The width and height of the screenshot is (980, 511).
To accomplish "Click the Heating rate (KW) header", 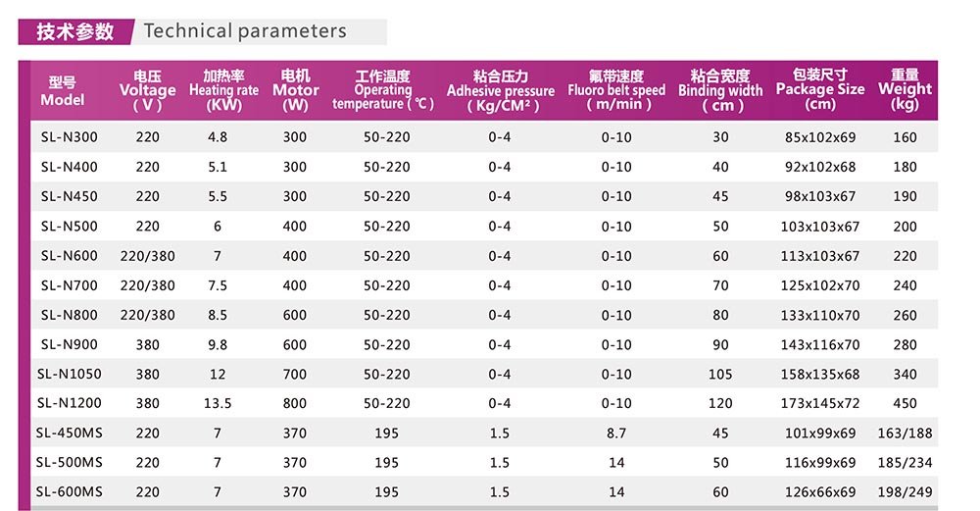I will click(223, 91).
